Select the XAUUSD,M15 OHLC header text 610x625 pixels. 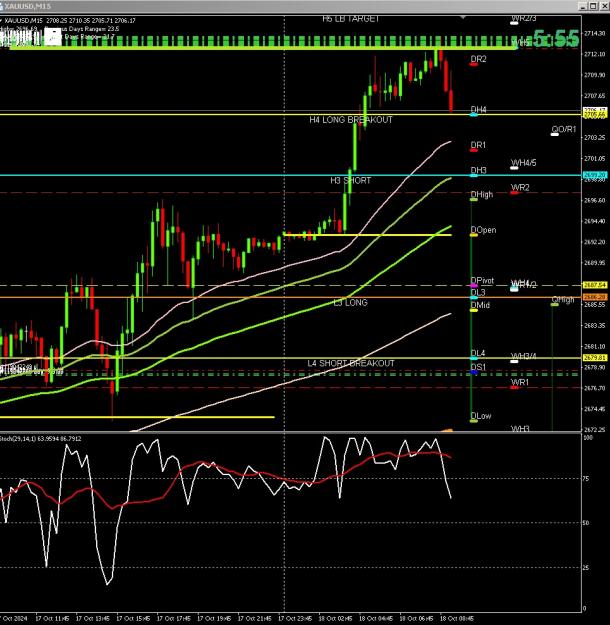pos(70,20)
